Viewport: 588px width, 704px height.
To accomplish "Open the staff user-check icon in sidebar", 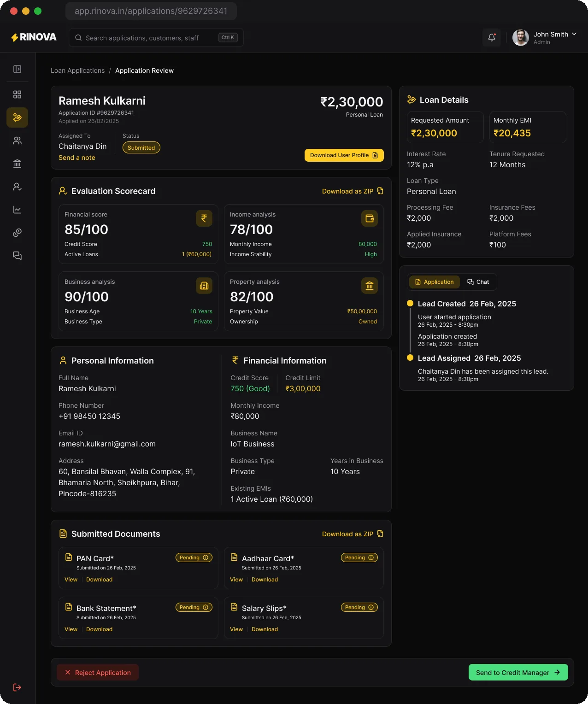I will tap(17, 187).
